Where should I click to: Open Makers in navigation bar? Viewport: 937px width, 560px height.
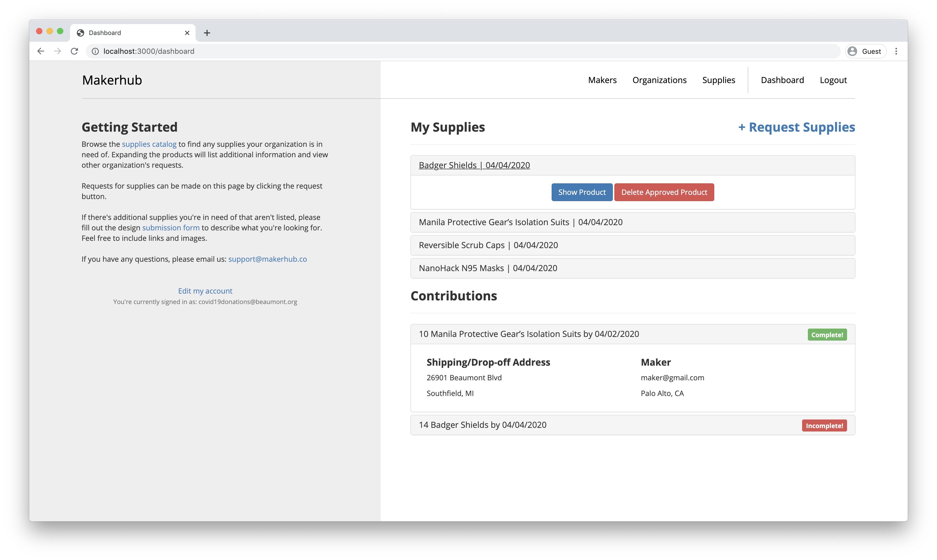tap(602, 80)
